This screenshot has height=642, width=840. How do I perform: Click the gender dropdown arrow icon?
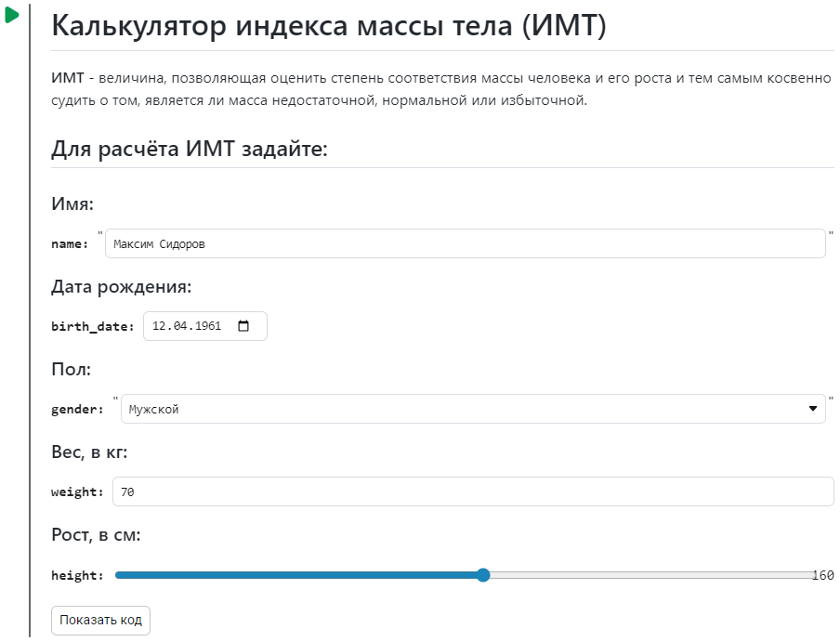coord(813,409)
